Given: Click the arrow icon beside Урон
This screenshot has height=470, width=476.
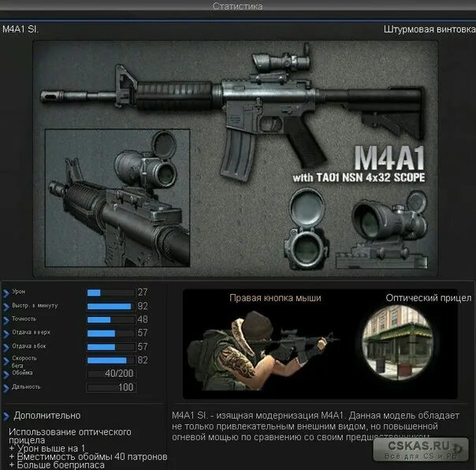Looking at the screenshot, I should pyautogui.click(x=6, y=293).
